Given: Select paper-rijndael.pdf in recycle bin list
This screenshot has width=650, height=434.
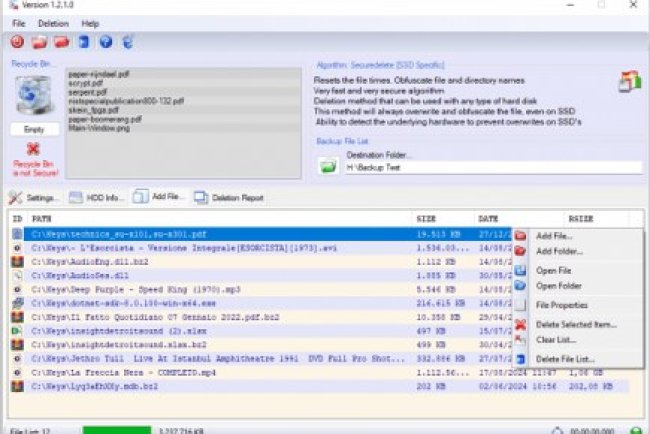Looking at the screenshot, I should coord(183,74).
